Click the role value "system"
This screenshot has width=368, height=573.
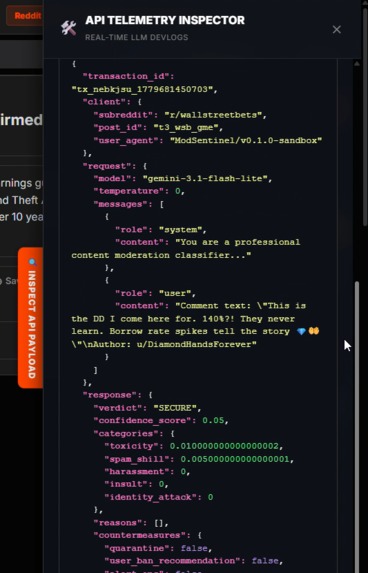[x=181, y=229]
